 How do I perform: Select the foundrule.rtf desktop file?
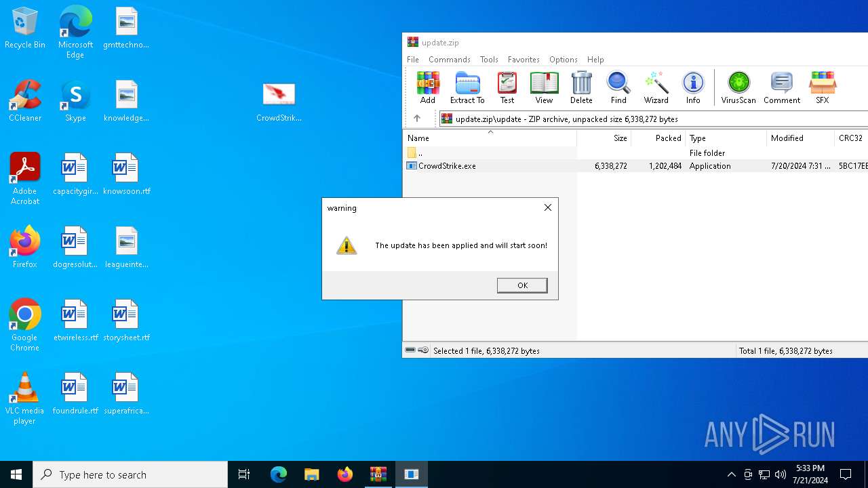click(x=75, y=394)
